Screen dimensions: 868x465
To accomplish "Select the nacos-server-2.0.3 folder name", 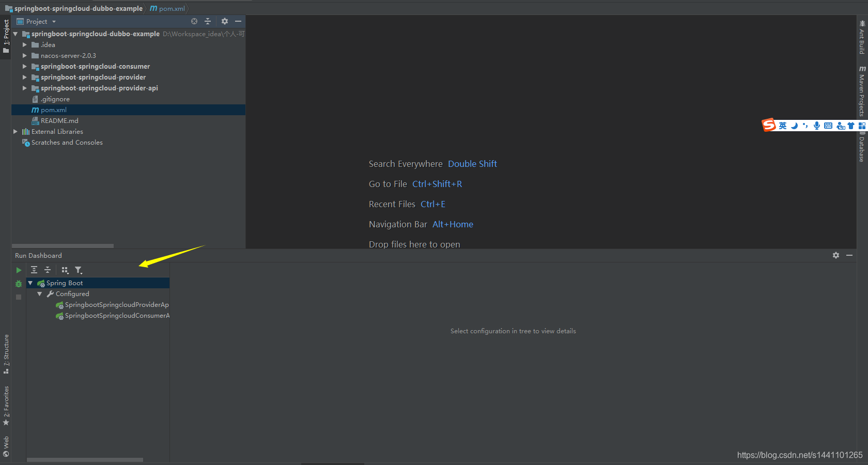I will (68, 56).
